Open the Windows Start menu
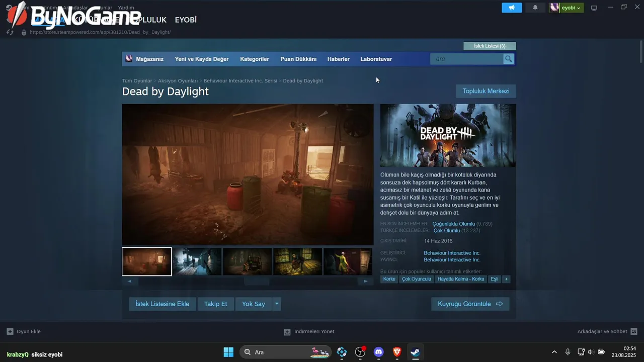Viewport: 644px width, 362px height. pos(228,352)
